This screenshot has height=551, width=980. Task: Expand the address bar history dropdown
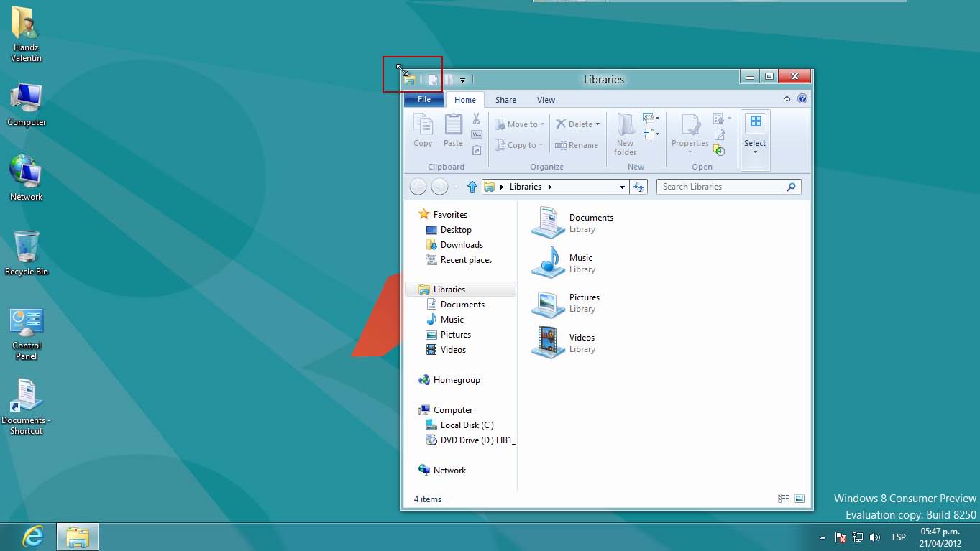click(x=622, y=187)
